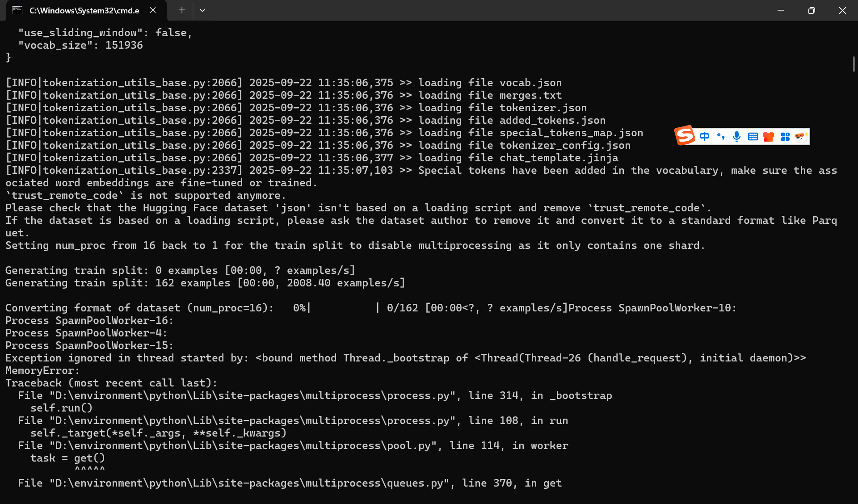The height and width of the screenshot is (504, 858).
Task: Open a new terminal tab
Action: [x=182, y=10]
